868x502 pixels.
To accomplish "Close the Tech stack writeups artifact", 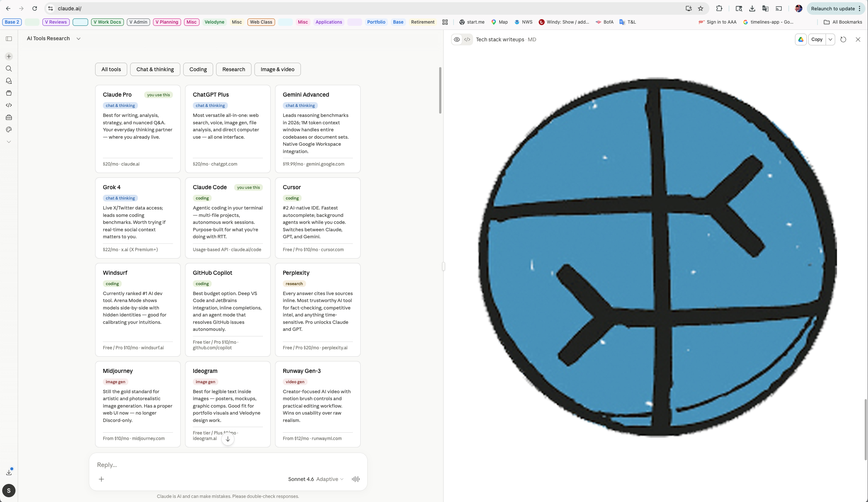I will click(x=858, y=39).
